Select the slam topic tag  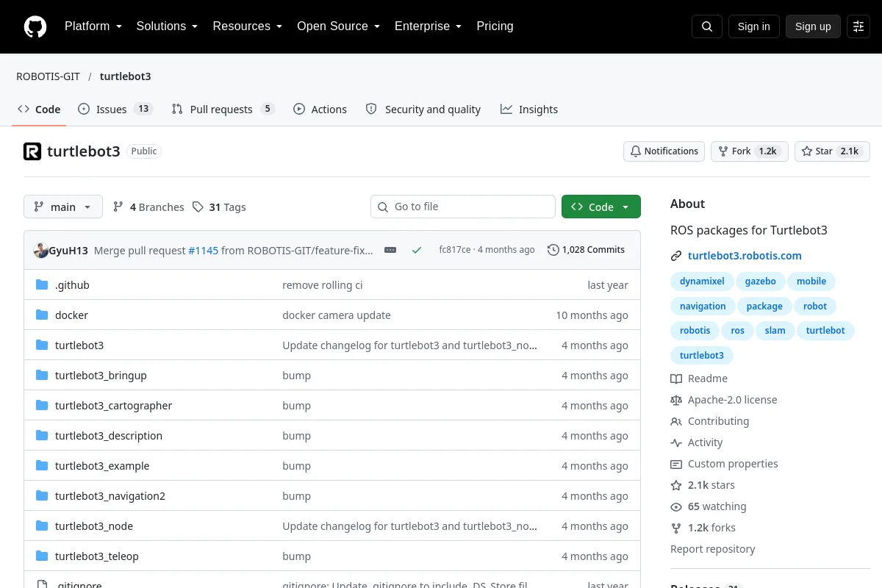pyautogui.click(x=775, y=331)
